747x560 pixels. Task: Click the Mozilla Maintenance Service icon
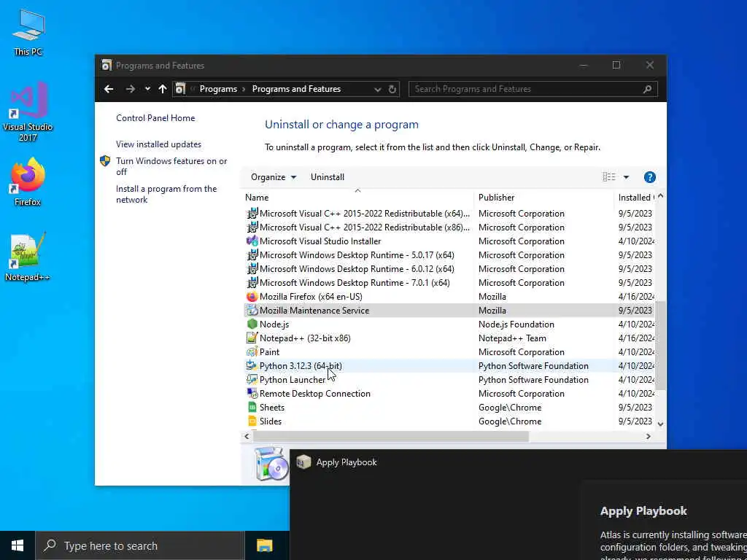[252, 311]
